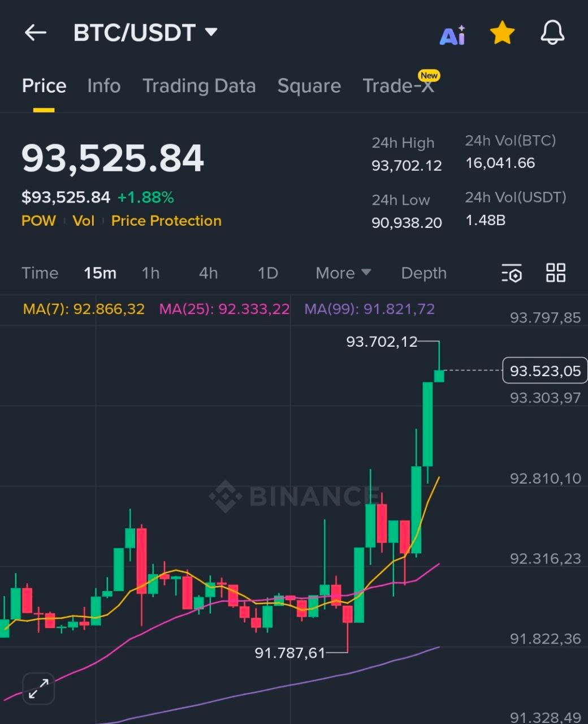Open the four-square grid layout icon
The width and height of the screenshot is (588, 724).
pyautogui.click(x=555, y=273)
